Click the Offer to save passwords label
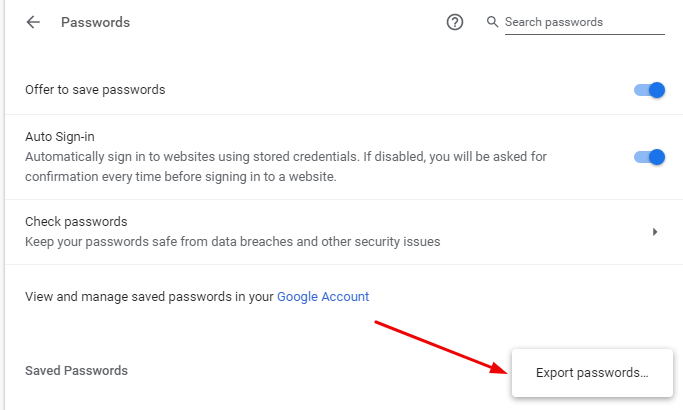This screenshot has height=410, width=683. click(95, 90)
